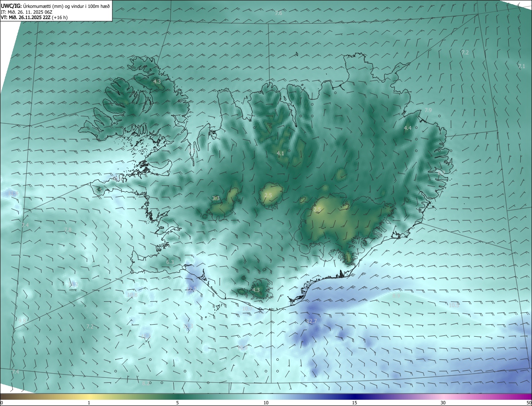Click the color scale tick label 50
Screen dimensions: 532x406
click(x=529, y=403)
